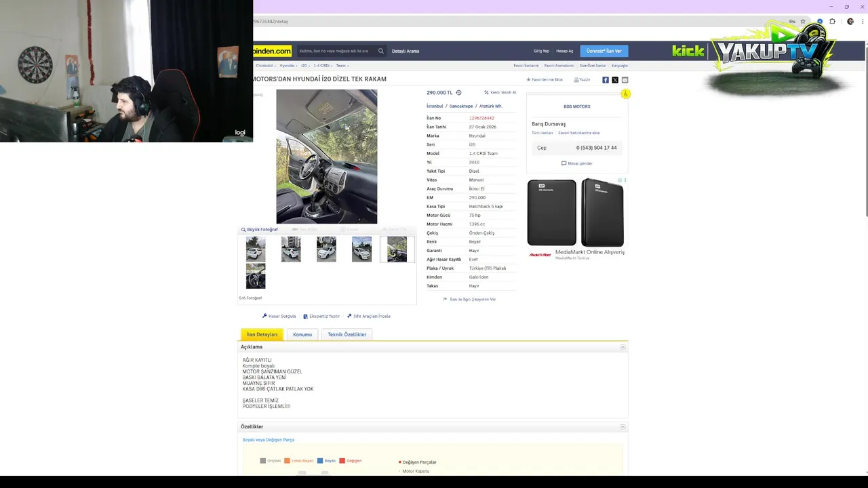Share listing on Facebook icon
The width and height of the screenshot is (868, 488).
click(606, 80)
